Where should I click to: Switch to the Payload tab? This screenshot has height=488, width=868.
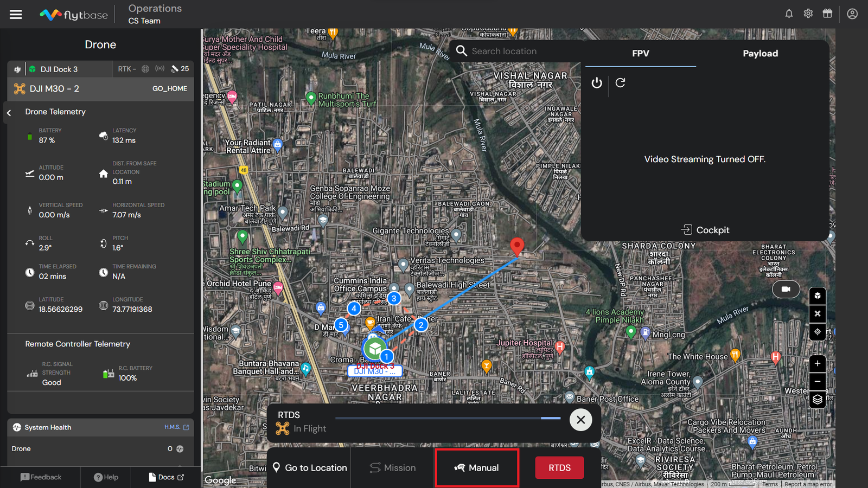[x=760, y=53]
